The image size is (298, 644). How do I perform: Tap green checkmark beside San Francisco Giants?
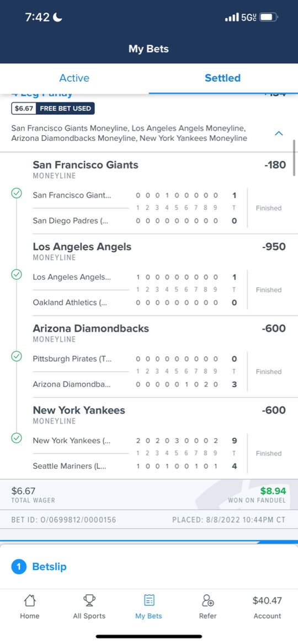(17, 193)
